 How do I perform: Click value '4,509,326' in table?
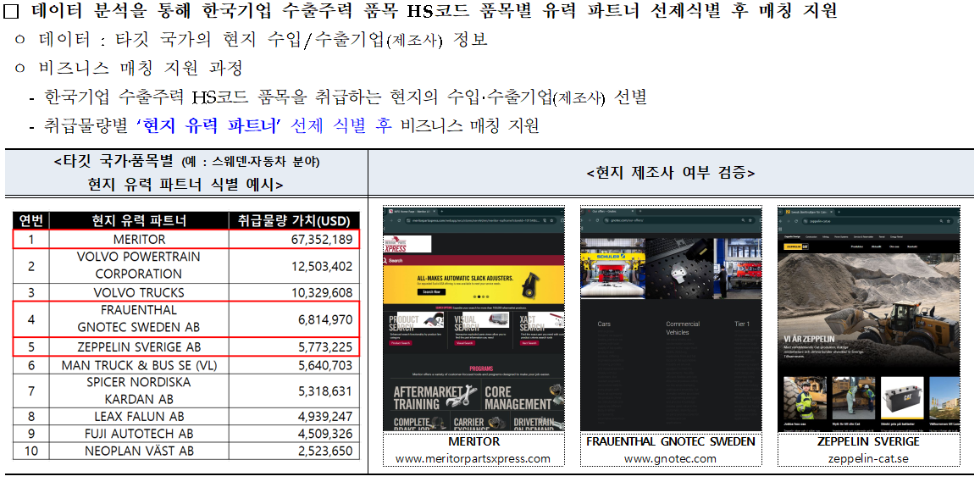pyautogui.click(x=325, y=434)
